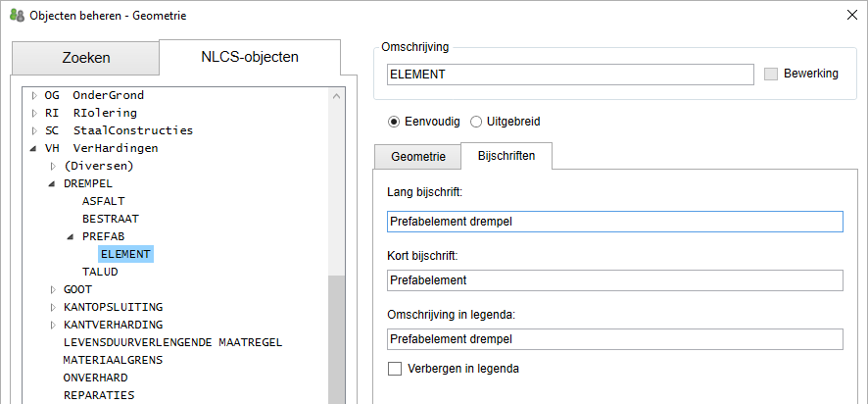
Task: Select the Bijschriften tab
Action: coord(506,157)
